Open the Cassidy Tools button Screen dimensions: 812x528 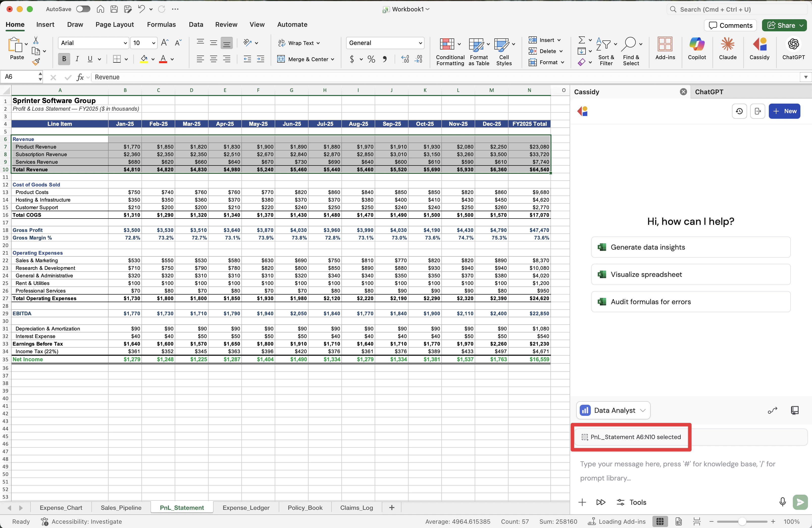click(x=631, y=502)
